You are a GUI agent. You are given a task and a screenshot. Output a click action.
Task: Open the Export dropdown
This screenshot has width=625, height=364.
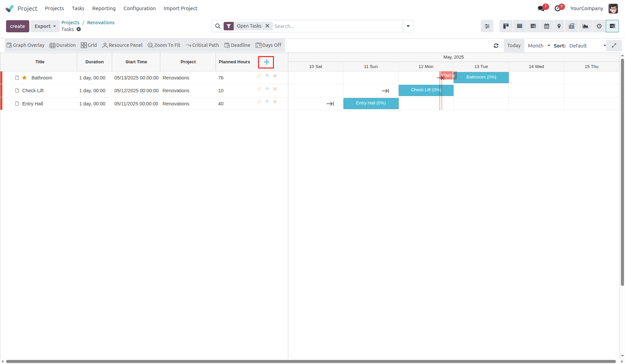point(45,26)
